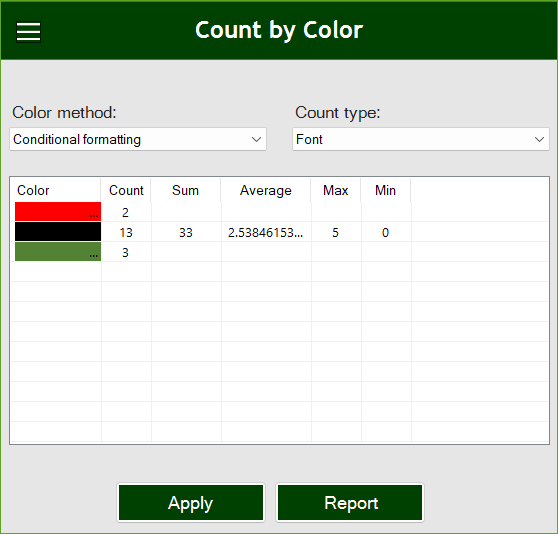Select the average value 2.53846153 cell
558x534 pixels.
pyautogui.click(x=266, y=233)
